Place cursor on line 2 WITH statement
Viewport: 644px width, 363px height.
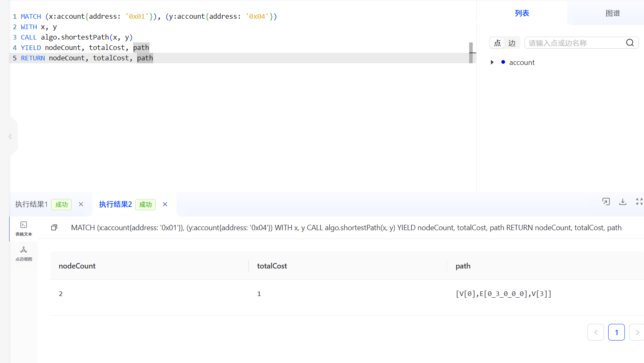[x=39, y=27]
